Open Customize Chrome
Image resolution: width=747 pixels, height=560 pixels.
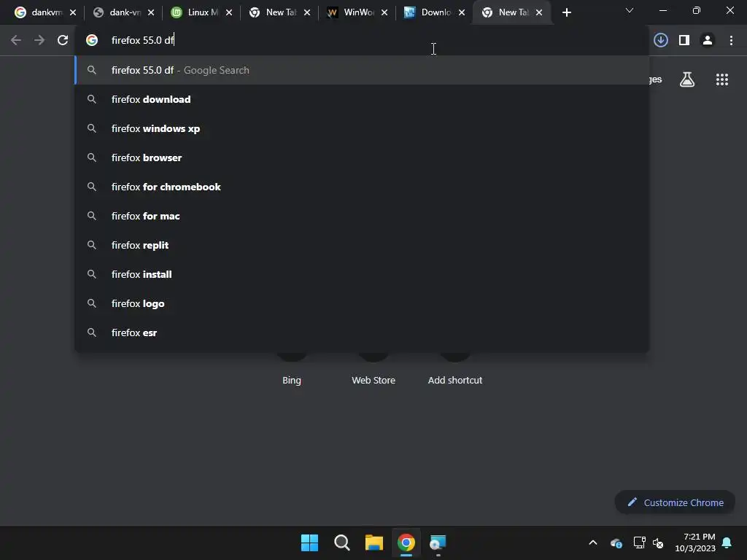click(x=675, y=502)
